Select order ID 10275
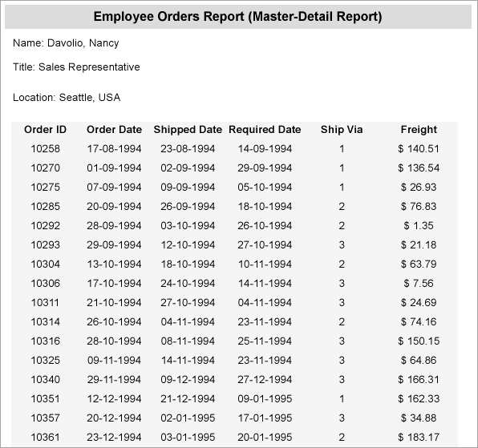478x448 pixels. pos(46,187)
